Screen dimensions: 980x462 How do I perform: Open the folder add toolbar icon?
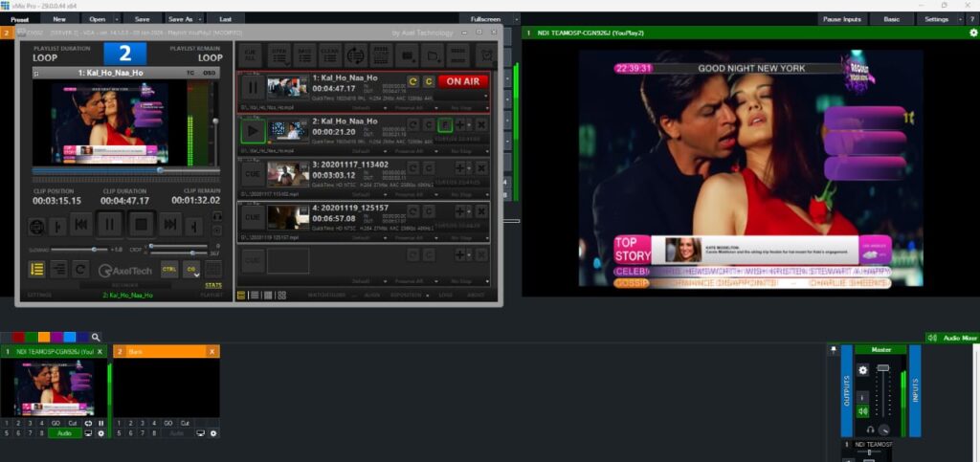(x=433, y=55)
